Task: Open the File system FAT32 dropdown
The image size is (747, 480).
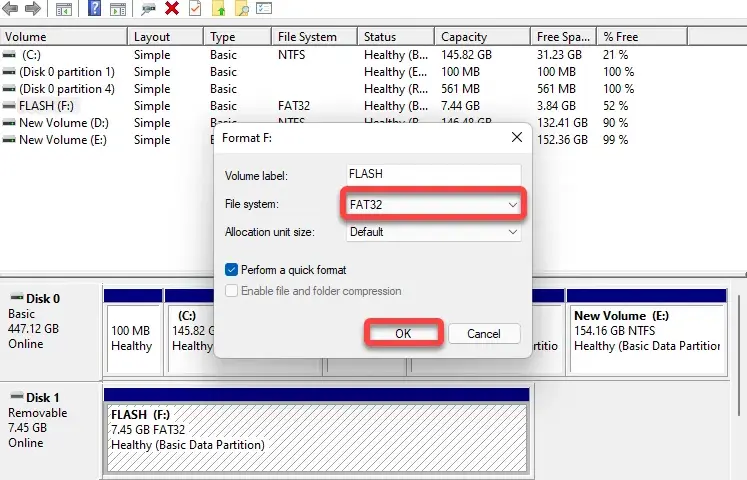Action: pyautogui.click(x=433, y=204)
